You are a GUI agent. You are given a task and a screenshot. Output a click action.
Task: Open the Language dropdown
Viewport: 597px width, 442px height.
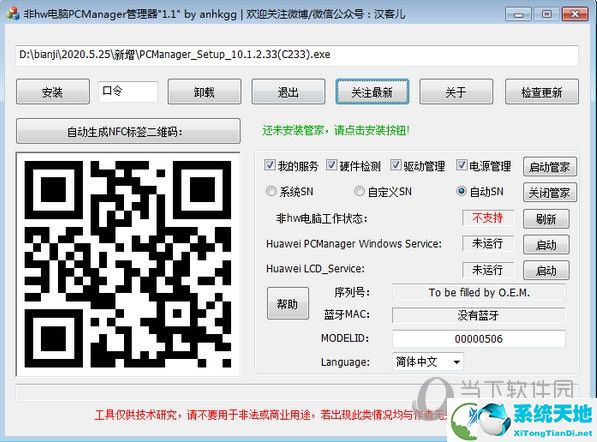pos(428,362)
